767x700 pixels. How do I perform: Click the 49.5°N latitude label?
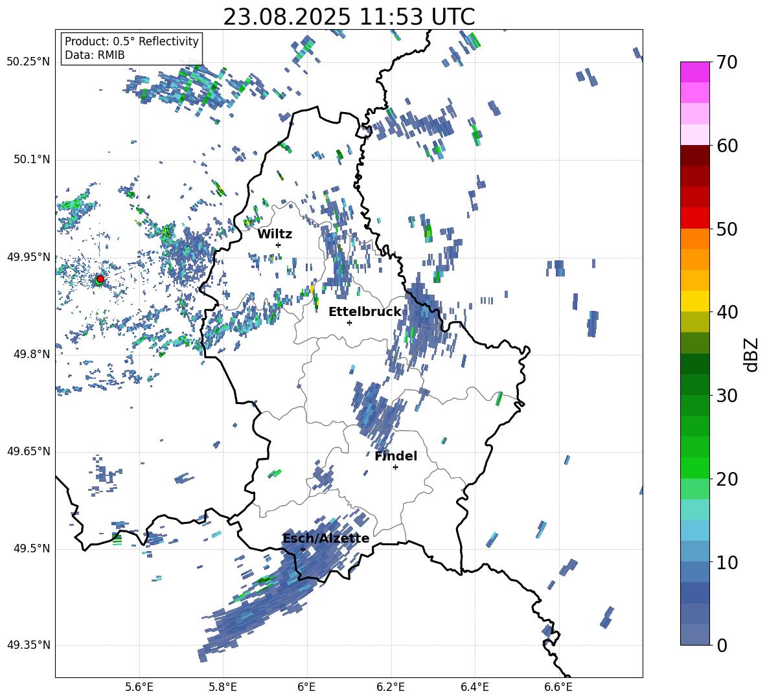(x=31, y=548)
